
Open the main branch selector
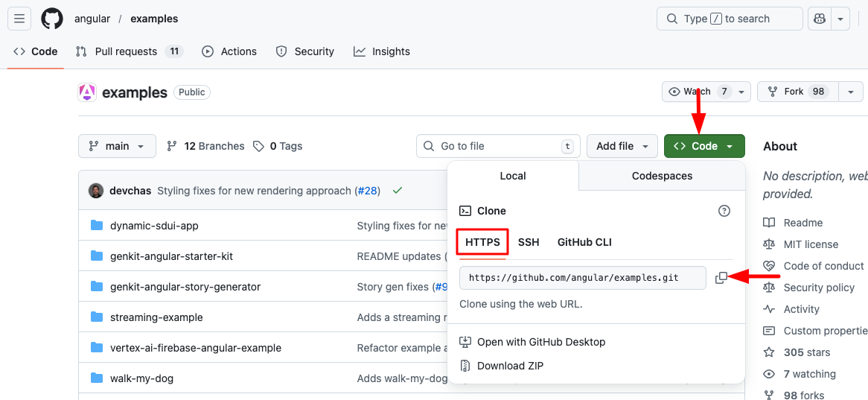[x=117, y=146]
